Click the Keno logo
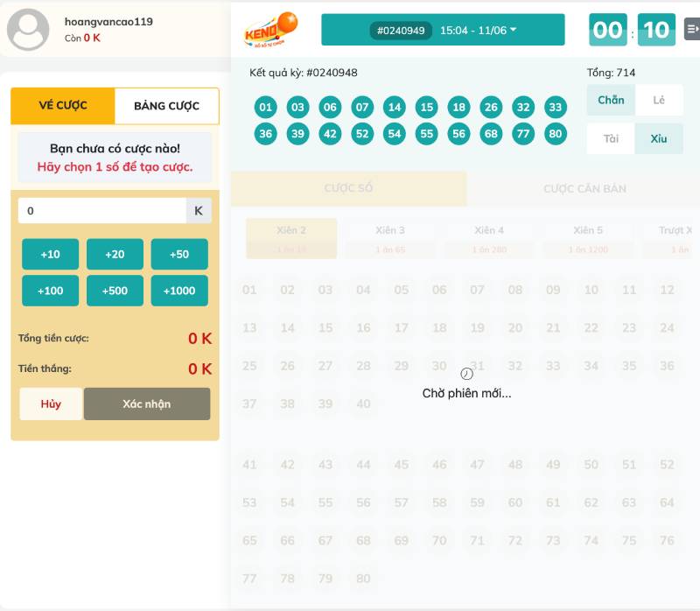Viewport: 700px width, 611px height. (x=270, y=31)
